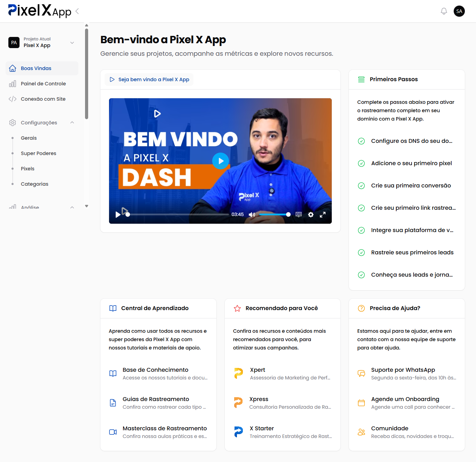Open Painel de Controle in sidebar

(x=42, y=84)
